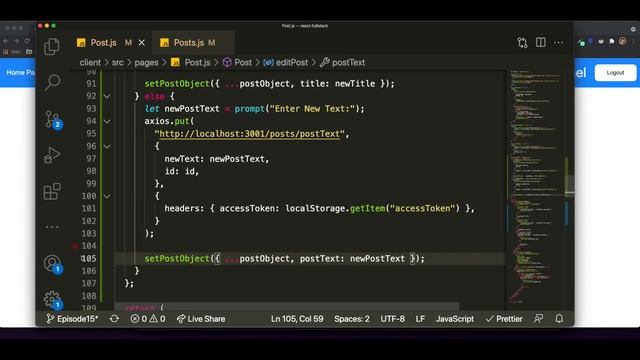This screenshot has height=360, width=640.
Task: Open the localhost:3001/posts/postText URL link
Action: coord(249,134)
